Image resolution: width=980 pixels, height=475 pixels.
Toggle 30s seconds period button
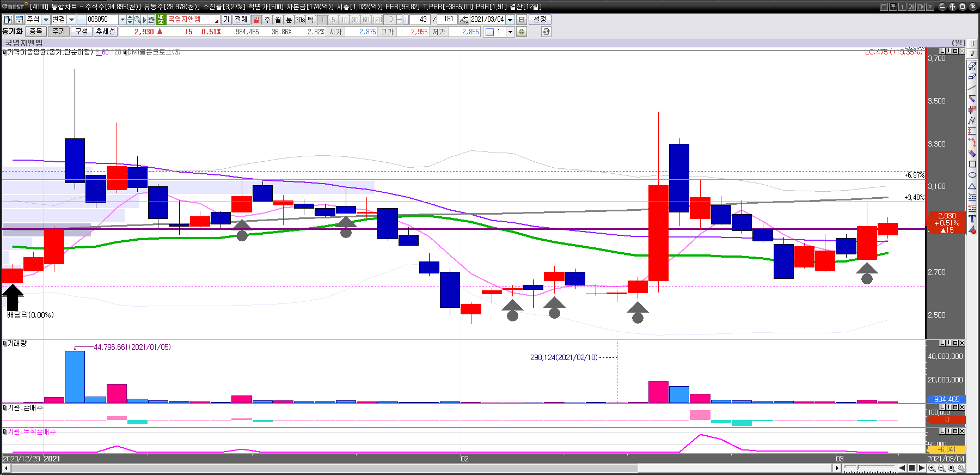click(x=300, y=20)
